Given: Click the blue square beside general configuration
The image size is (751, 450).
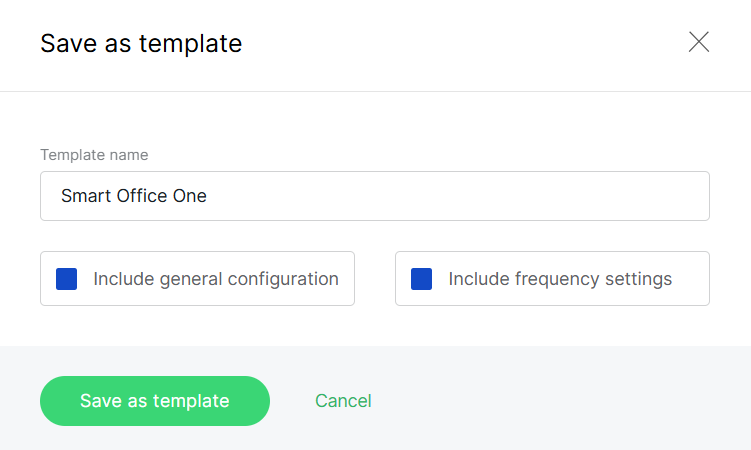Looking at the screenshot, I should [67, 279].
